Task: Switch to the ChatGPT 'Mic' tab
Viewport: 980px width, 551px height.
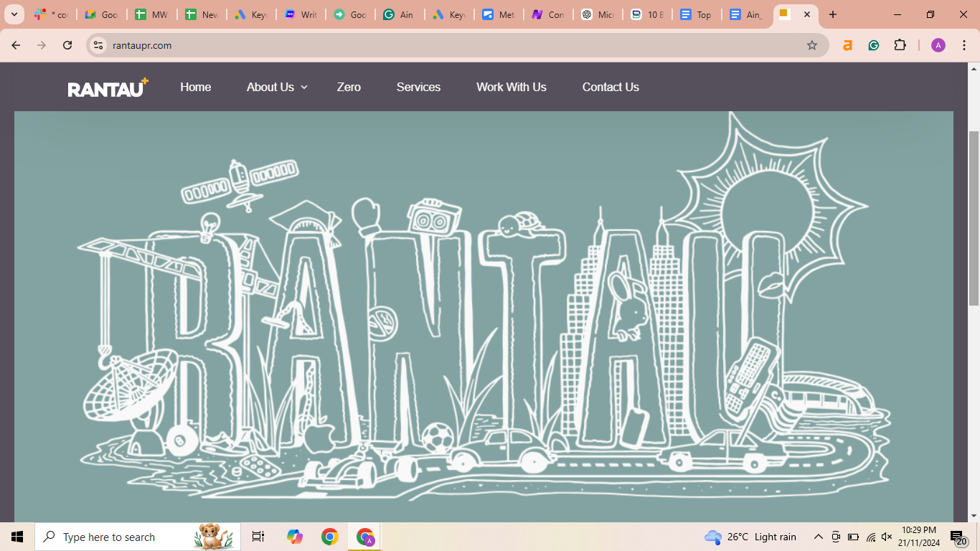Action: [598, 14]
